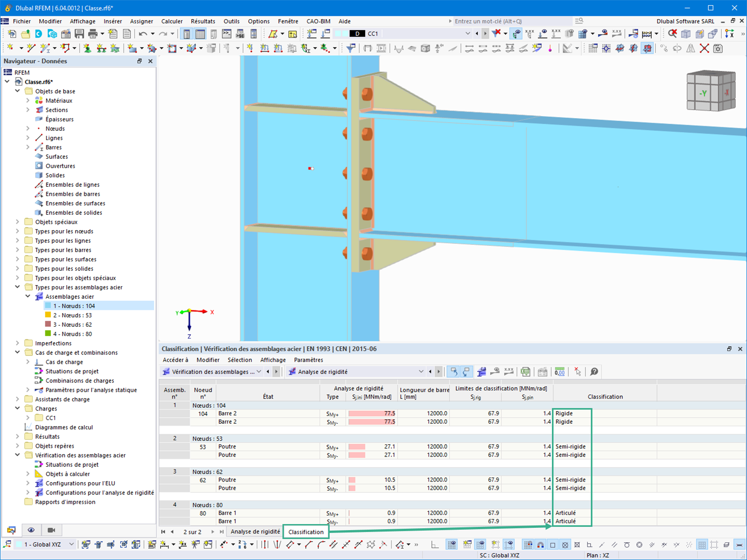Screen dimensions: 747x560
Task: Close the Navigateur - Données panel
Action: tap(150, 61)
